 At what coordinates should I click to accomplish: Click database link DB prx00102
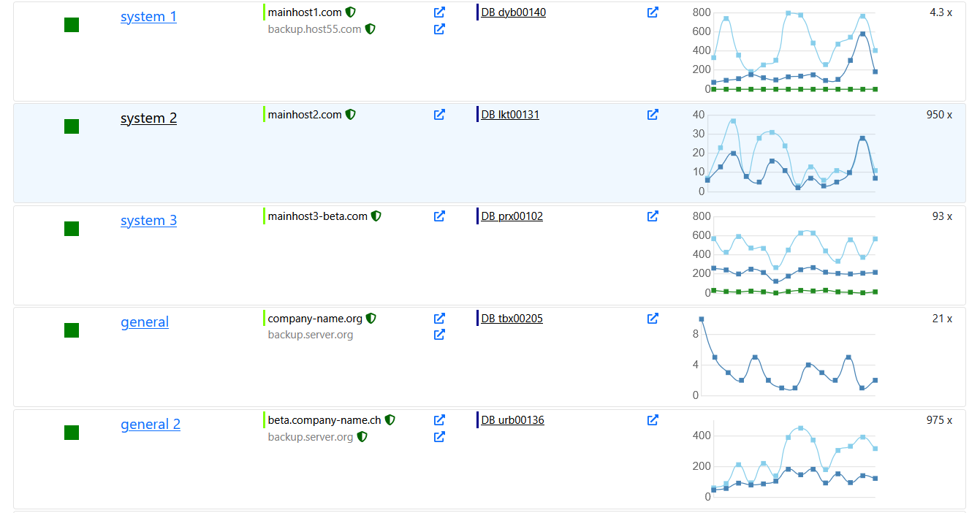point(512,216)
